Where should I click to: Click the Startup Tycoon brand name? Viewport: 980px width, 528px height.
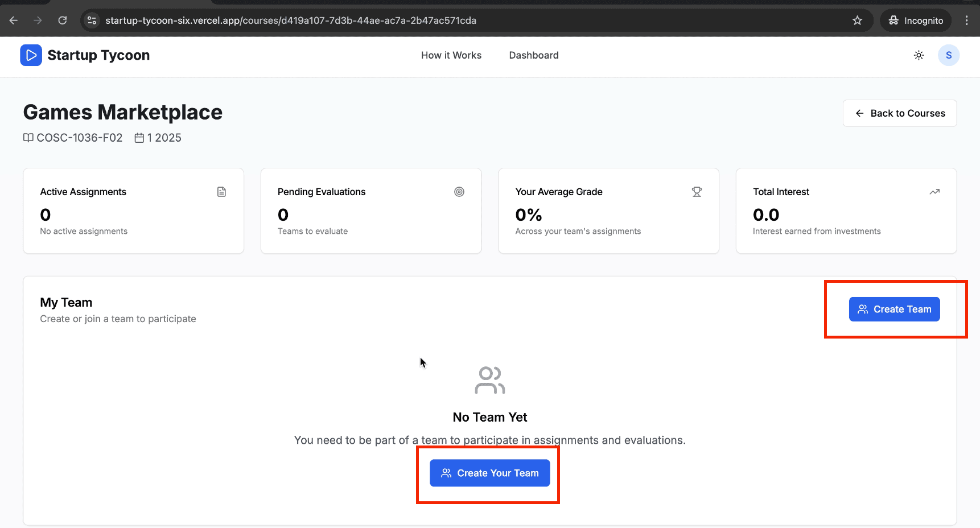tap(98, 55)
